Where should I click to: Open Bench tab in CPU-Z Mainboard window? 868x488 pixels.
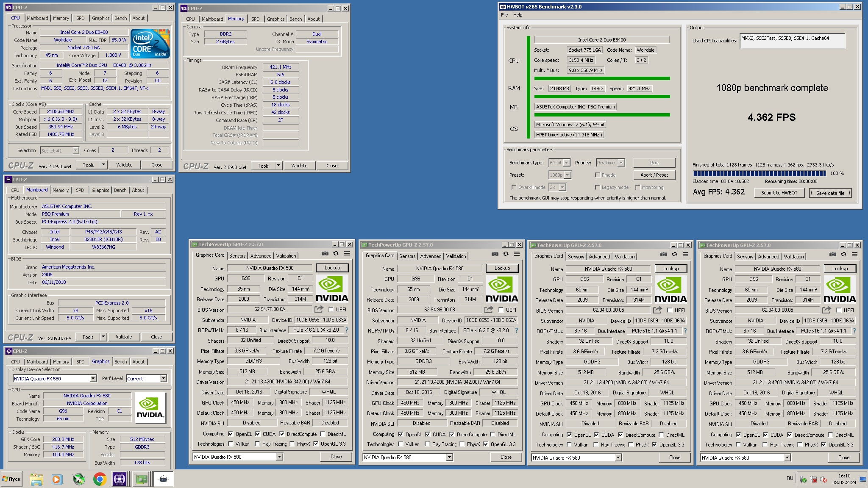click(120, 190)
